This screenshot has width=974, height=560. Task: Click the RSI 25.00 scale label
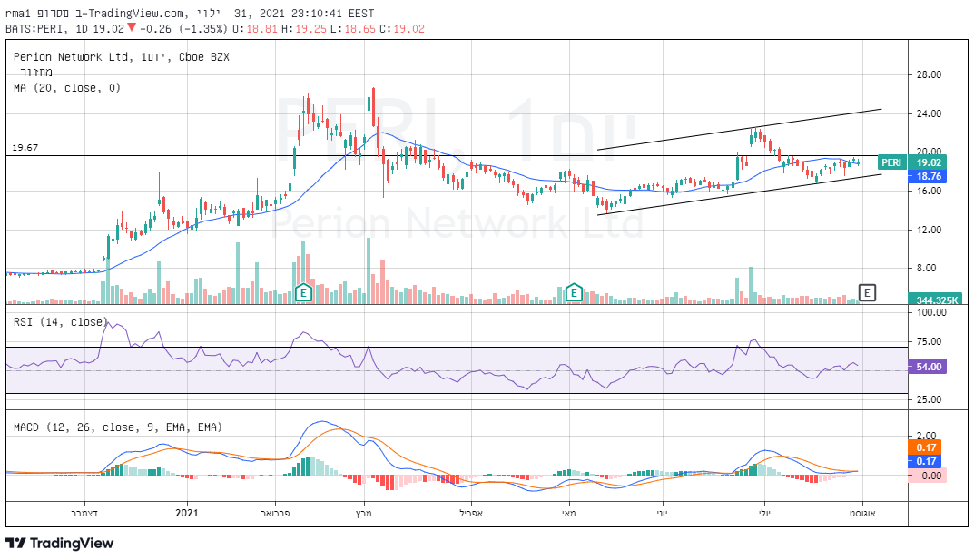pyautogui.click(x=929, y=399)
